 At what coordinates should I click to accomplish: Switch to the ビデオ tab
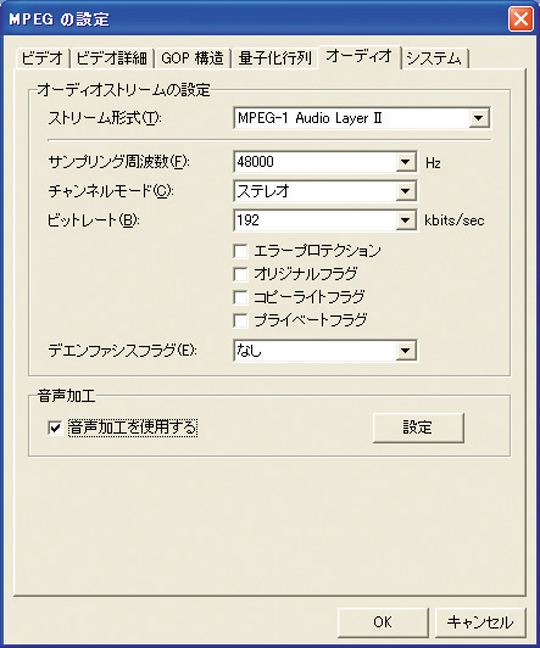pos(43,58)
